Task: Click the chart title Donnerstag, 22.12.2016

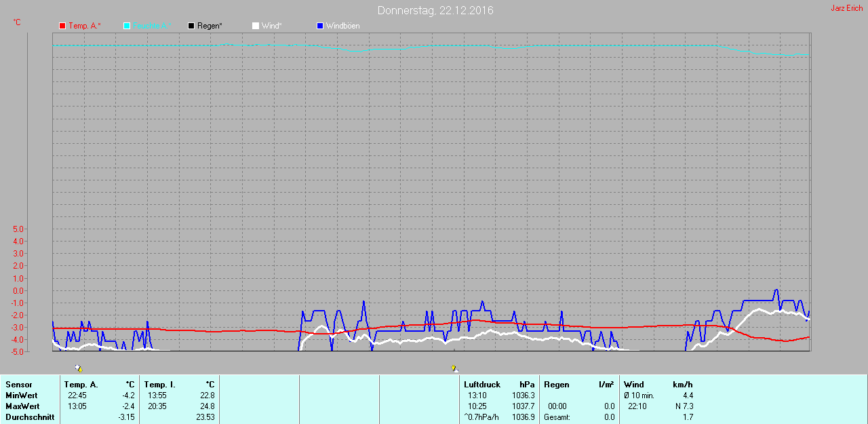Action: click(x=435, y=10)
